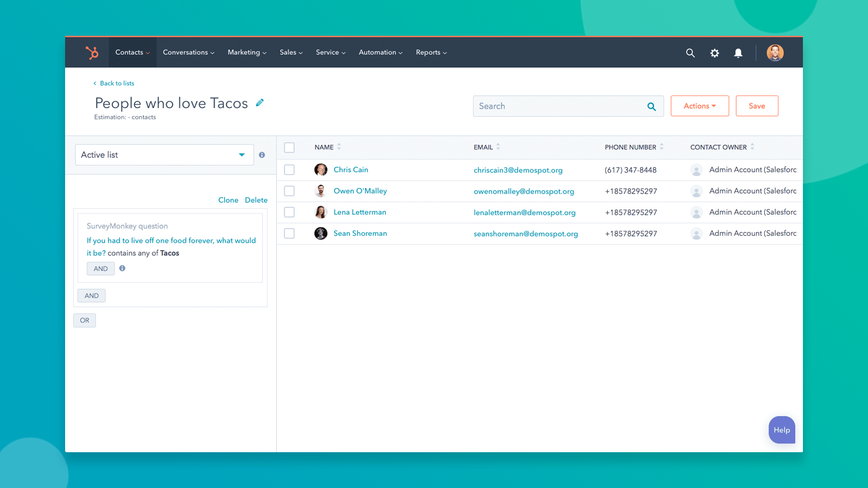This screenshot has height=488, width=868.
Task: Click the info icon next to AND filter
Action: tap(123, 268)
